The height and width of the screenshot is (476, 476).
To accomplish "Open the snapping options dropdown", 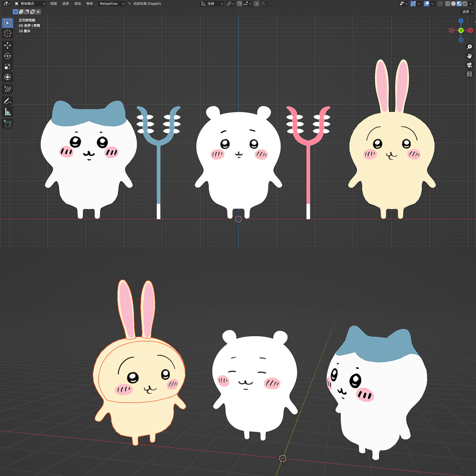I will [247, 4].
